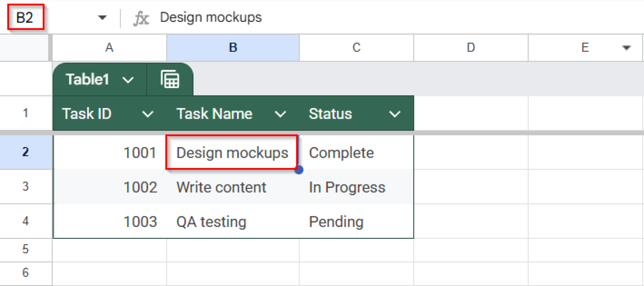
Task: Open the Table1 name dropdown menu
Action: tap(128, 80)
